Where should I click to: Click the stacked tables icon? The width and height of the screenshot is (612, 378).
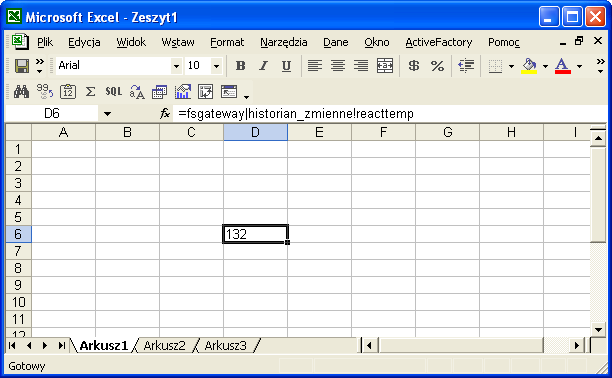[x=159, y=92]
